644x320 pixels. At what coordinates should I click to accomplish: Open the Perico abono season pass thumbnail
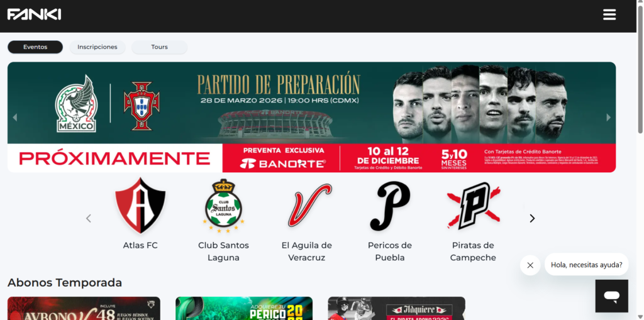244,308
